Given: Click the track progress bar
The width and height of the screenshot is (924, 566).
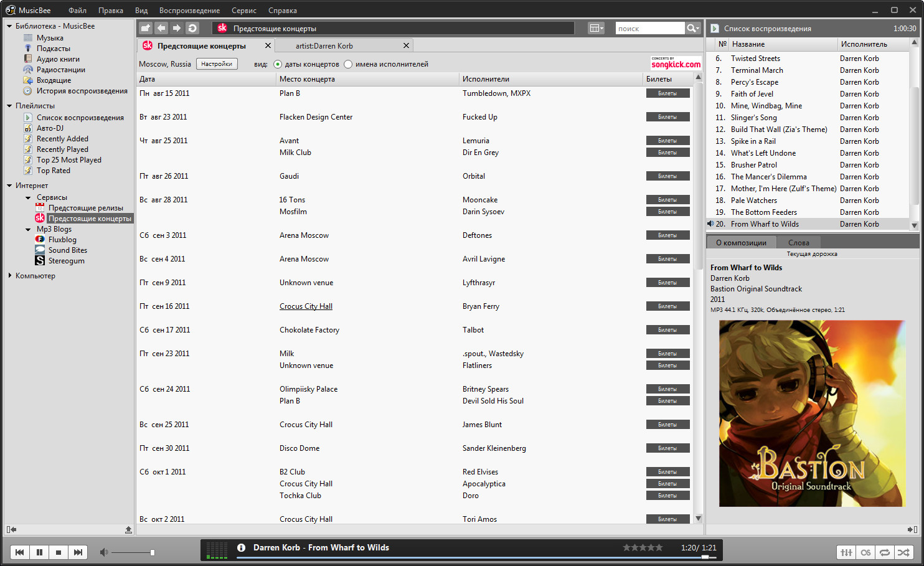Looking at the screenshot, I should [x=476, y=557].
